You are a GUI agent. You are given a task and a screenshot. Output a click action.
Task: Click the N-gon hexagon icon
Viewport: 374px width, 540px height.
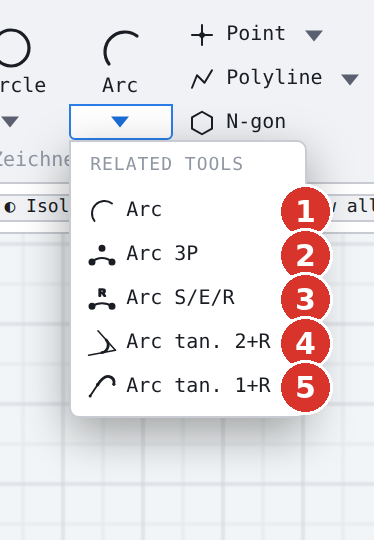202,123
